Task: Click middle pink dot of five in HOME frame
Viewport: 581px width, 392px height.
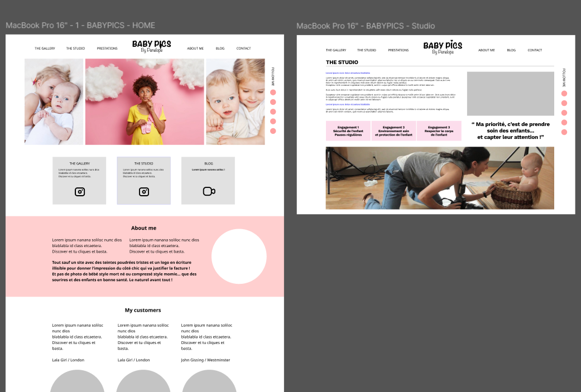Action: click(x=273, y=112)
